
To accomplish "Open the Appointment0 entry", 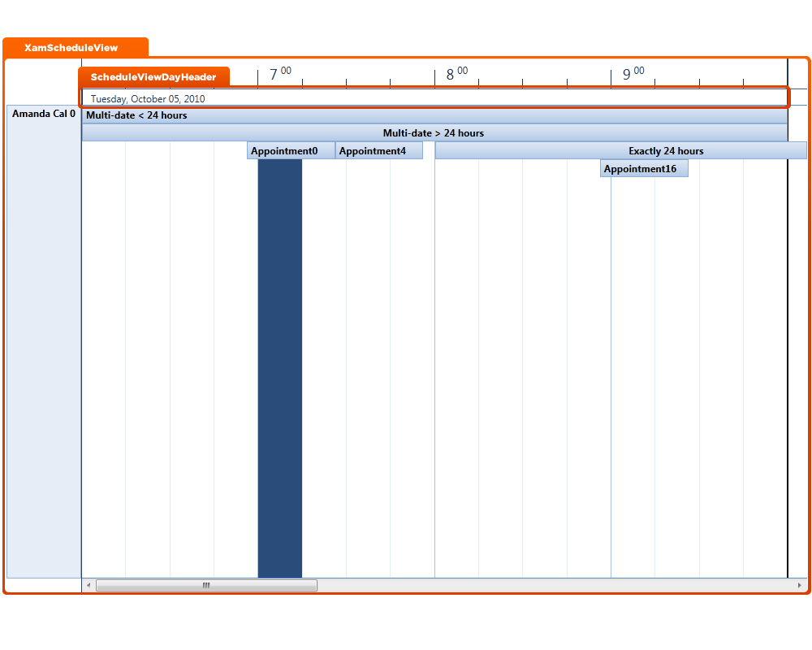I will (291, 151).
